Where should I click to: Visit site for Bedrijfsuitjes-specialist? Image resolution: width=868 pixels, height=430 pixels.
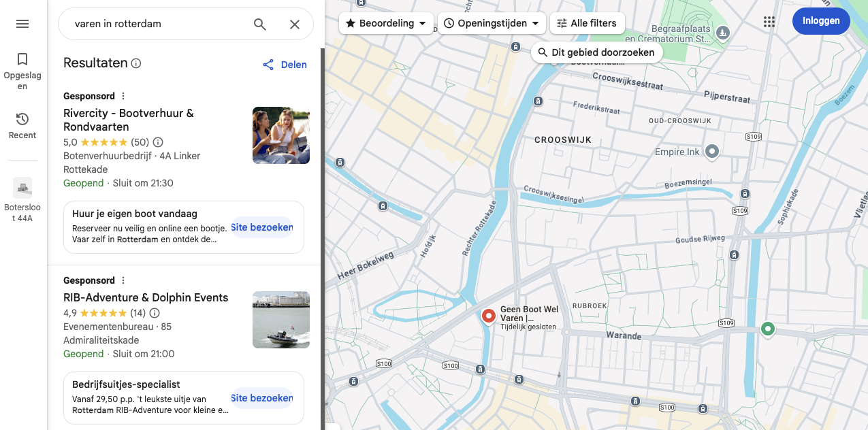point(262,398)
